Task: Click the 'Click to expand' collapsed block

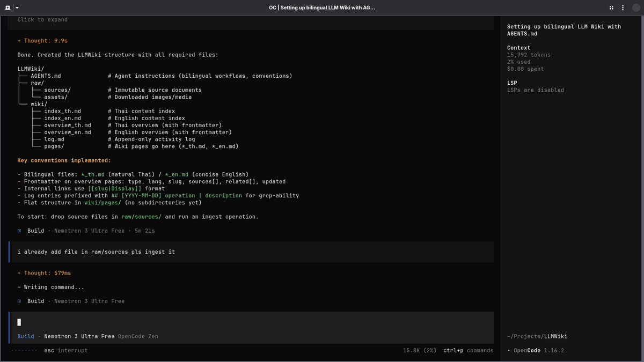Action: pyautogui.click(x=42, y=20)
